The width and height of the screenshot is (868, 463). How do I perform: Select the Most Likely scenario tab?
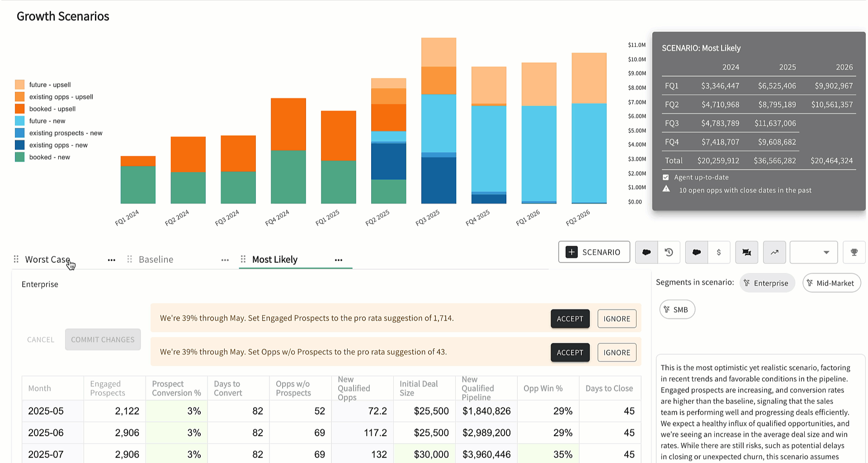coord(275,259)
